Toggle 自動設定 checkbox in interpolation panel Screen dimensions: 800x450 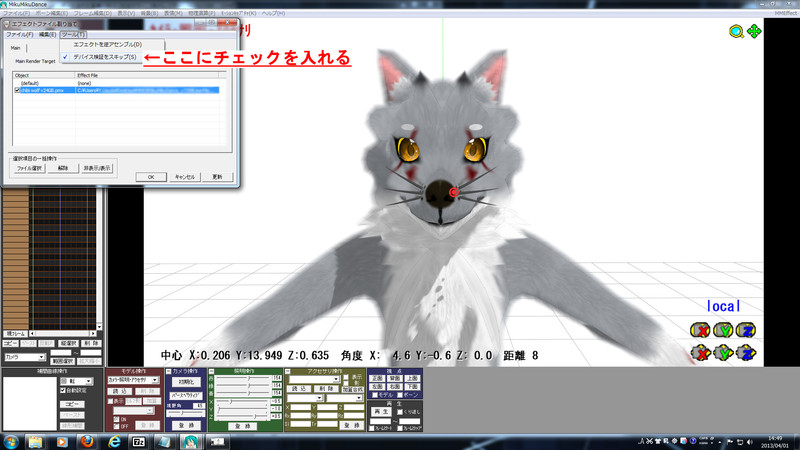[x=63, y=390]
